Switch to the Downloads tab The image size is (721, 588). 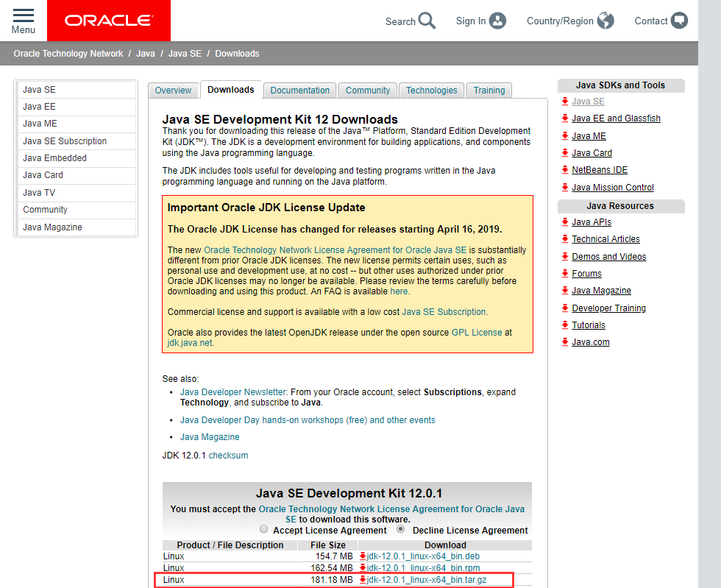[x=231, y=90]
